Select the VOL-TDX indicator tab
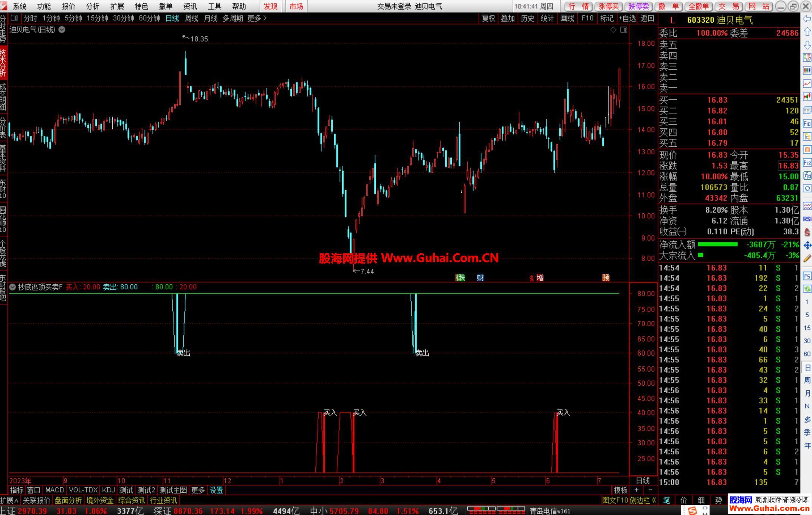Viewport: 812px width, 515px height. coord(83,490)
